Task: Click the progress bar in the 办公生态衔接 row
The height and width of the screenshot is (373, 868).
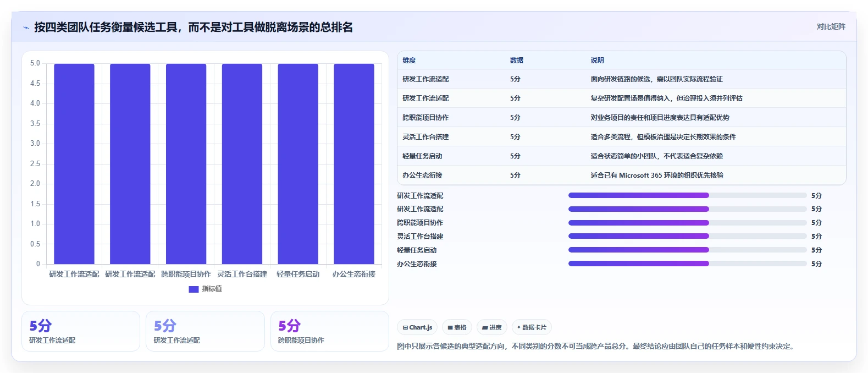Action: (688, 264)
